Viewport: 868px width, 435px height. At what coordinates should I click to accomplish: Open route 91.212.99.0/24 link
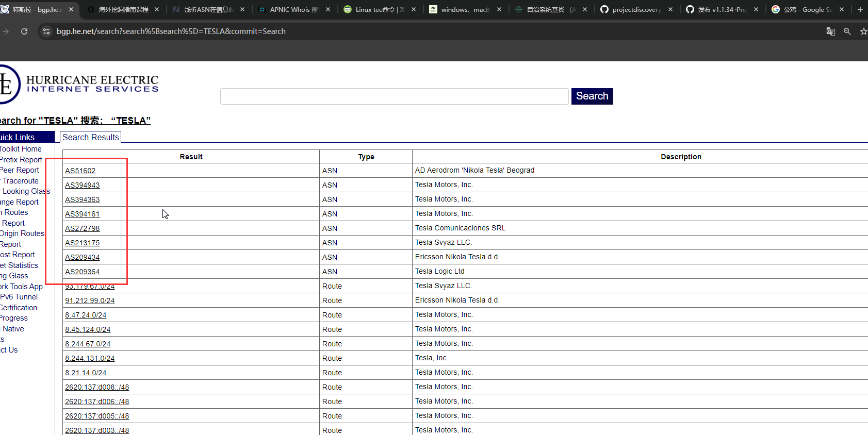(x=90, y=300)
